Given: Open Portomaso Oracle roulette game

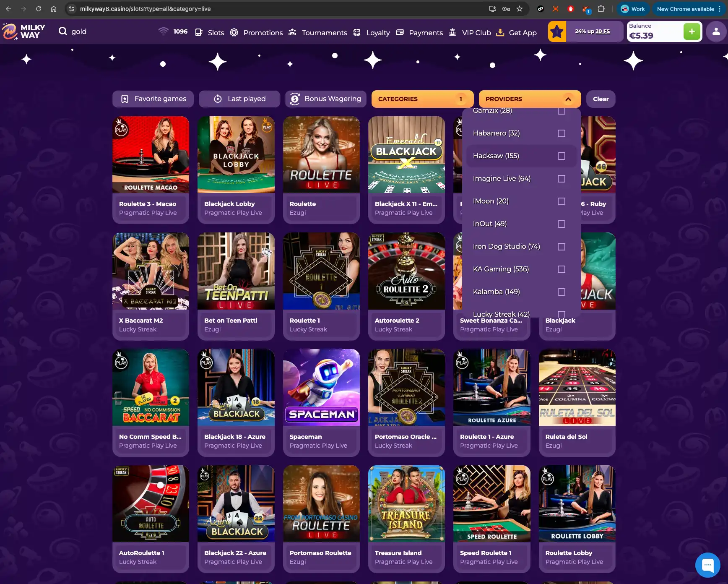Looking at the screenshot, I should pos(406,403).
